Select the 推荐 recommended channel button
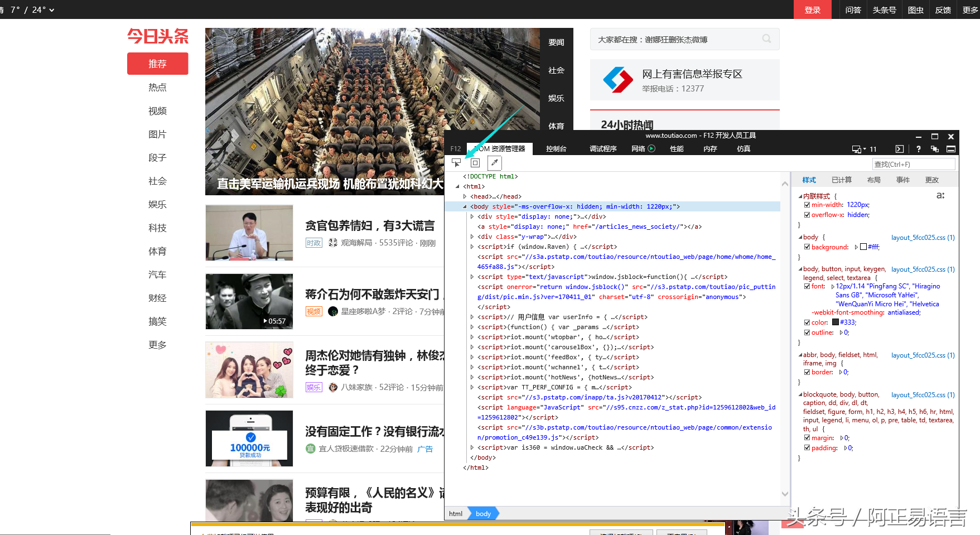980x535 pixels. click(157, 64)
